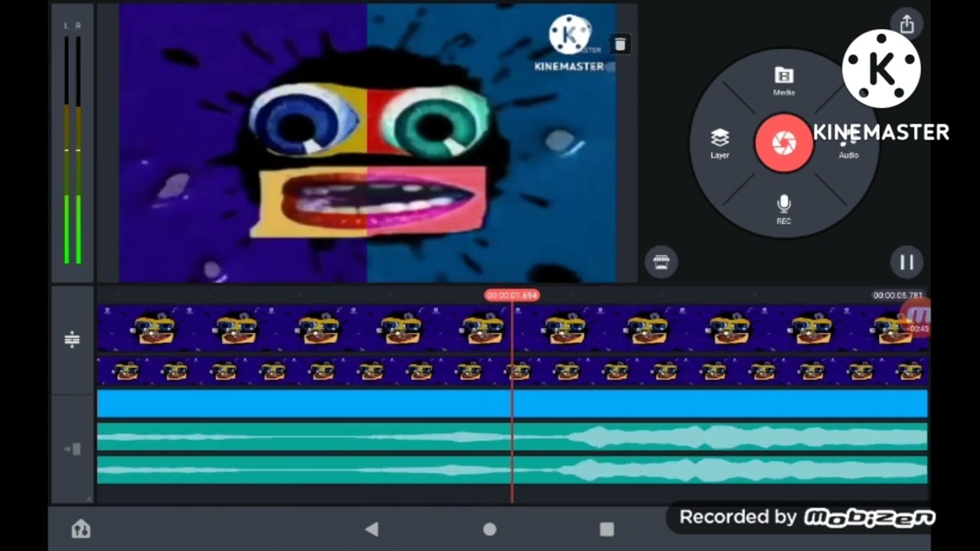980x551 pixels.
Task: Open the home icon in bottom bar
Action: (80, 529)
